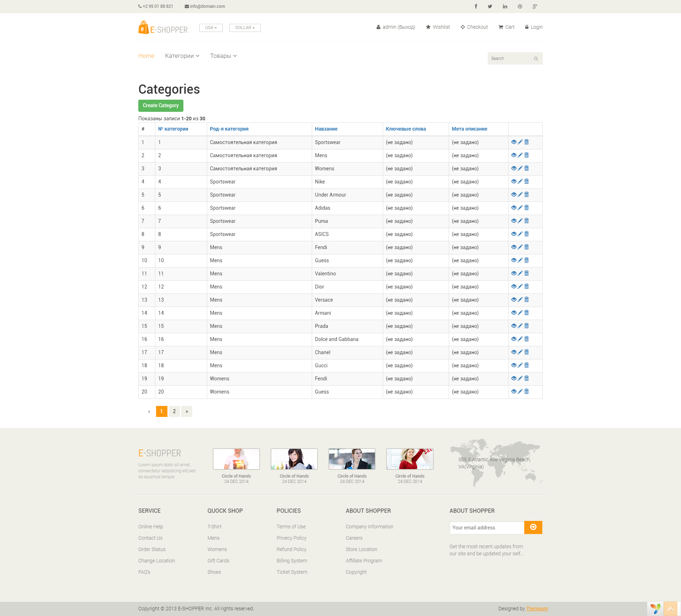Delete the Puma category with trash icon
Image resolution: width=681 pixels, height=616 pixels.
pyautogui.click(x=527, y=221)
